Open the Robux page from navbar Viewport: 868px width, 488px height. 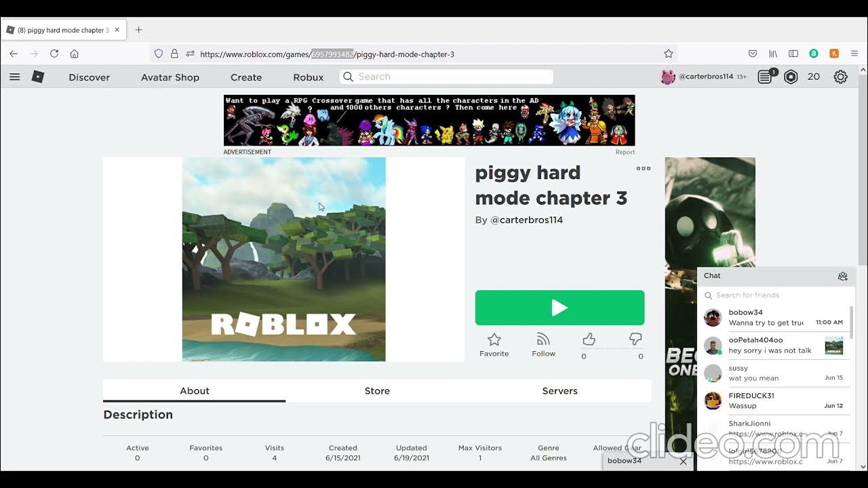[x=309, y=77]
